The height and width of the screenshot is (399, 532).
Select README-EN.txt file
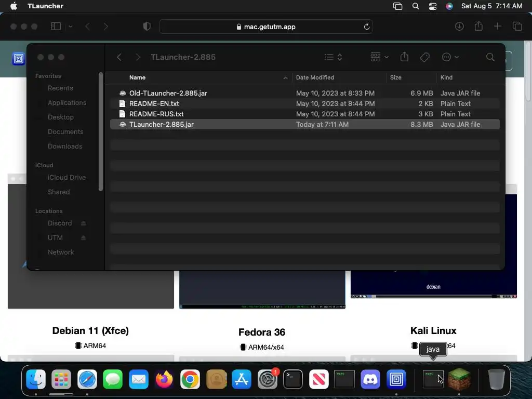[304, 103]
